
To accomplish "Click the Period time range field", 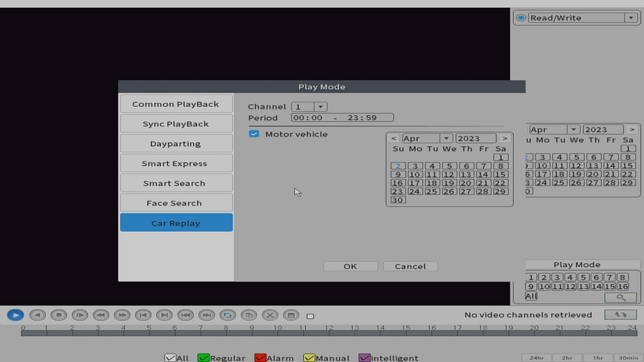I will (x=342, y=118).
